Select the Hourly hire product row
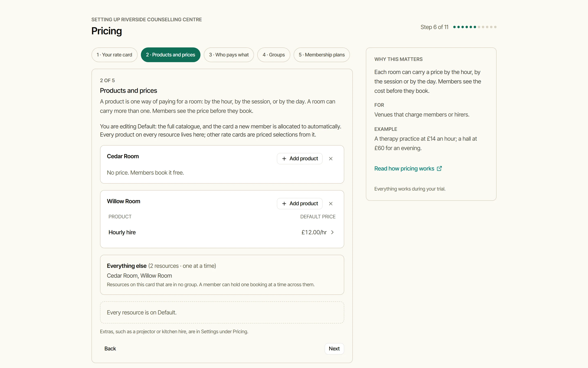 click(222, 232)
